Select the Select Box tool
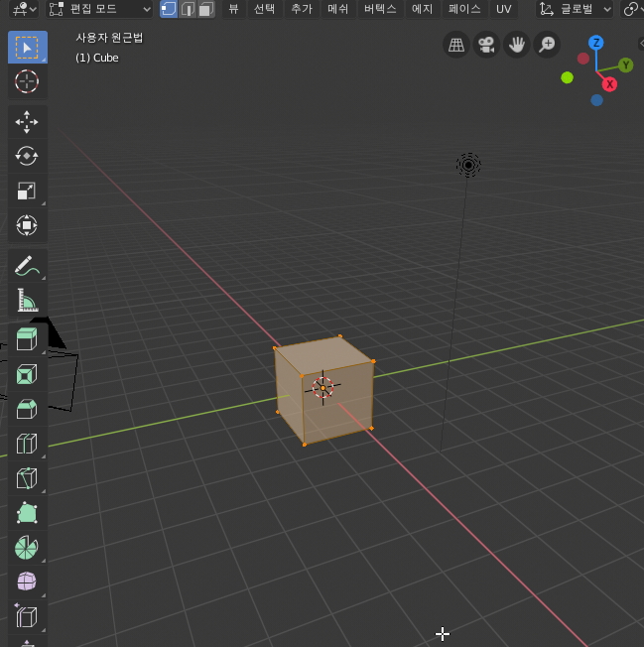The image size is (644, 647). (27, 47)
